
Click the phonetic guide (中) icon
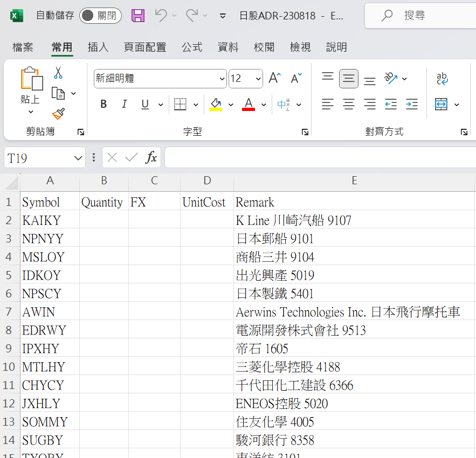(284, 105)
